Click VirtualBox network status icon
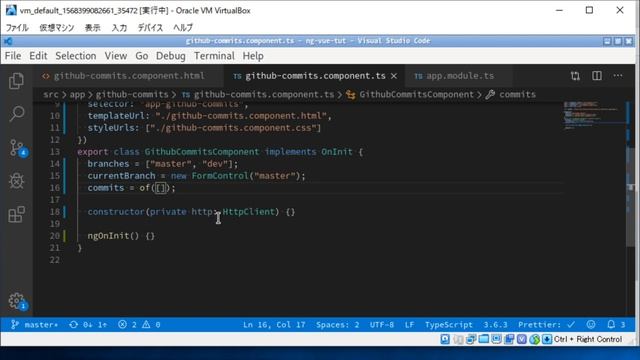The height and width of the screenshot is (360, 640). click(471, 339)
